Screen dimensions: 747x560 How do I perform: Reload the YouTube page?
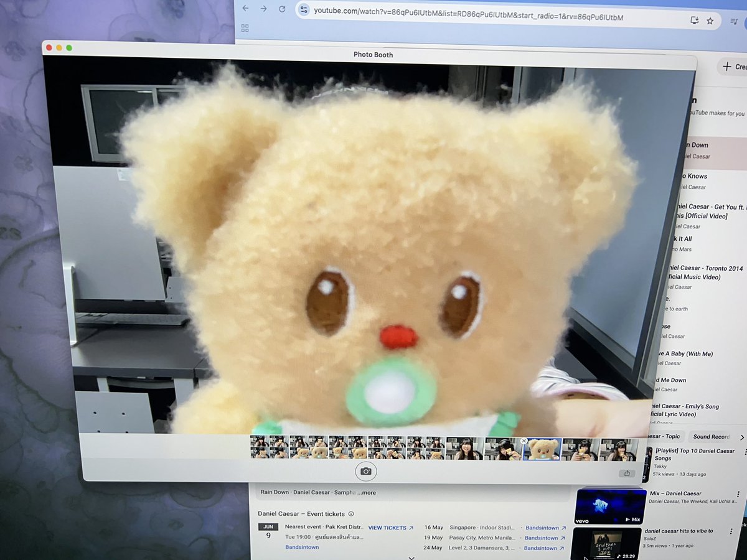pyautogui.click(x=282, y=9)
